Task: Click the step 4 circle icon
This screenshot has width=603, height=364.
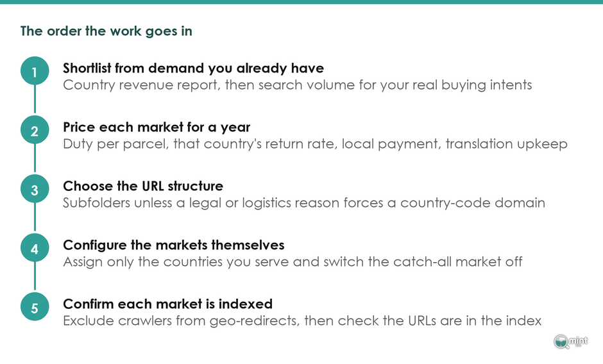Action: click(35, 248)
